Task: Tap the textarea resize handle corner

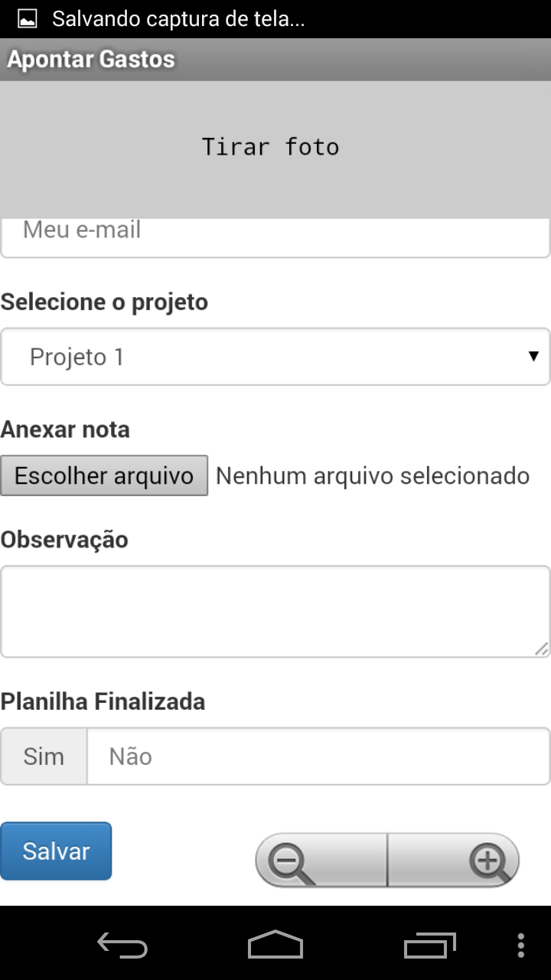Action: pyautogui.click(x=542, y=649)
